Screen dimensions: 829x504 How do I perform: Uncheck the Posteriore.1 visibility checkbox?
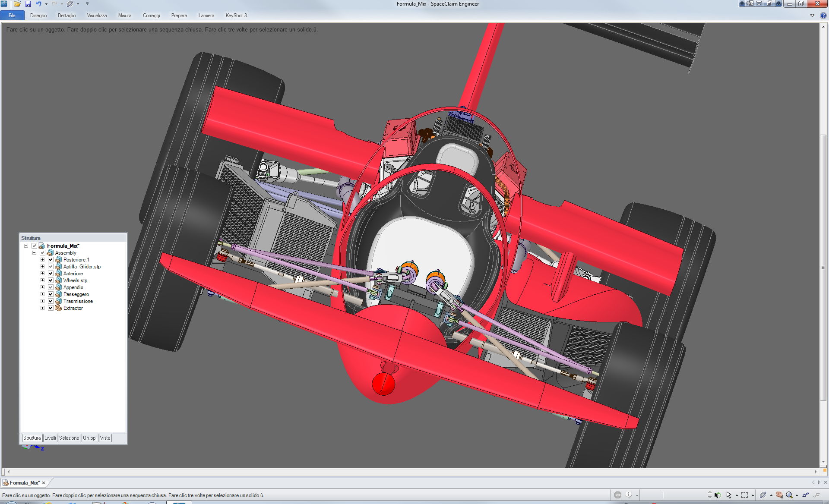point(51,260)
